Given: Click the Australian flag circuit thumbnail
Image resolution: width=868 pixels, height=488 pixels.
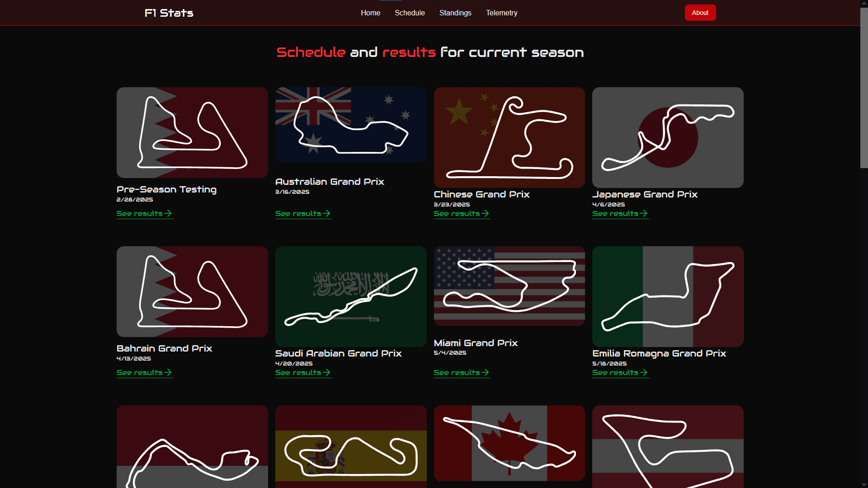Looking at the screenshot, I should tap(350, 124).
